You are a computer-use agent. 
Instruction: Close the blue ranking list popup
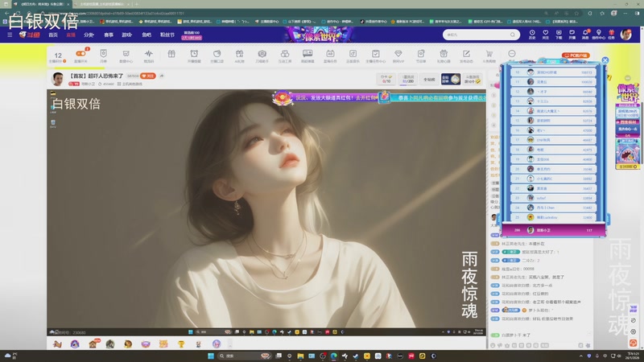pos(605,60)
